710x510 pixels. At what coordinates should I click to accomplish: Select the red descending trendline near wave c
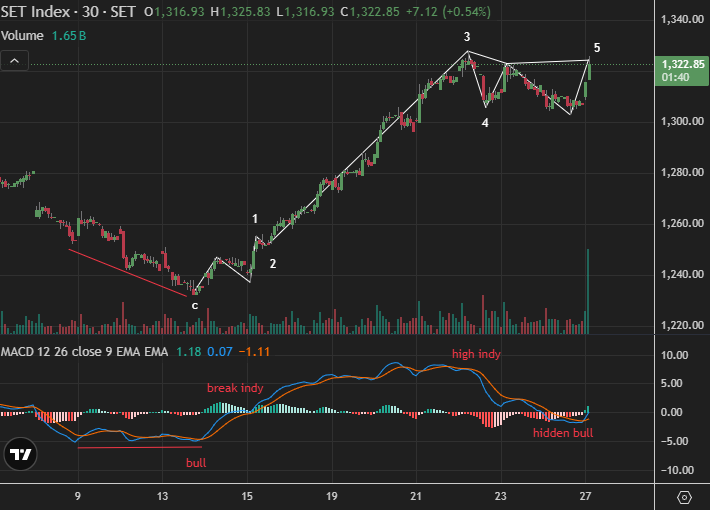(x=128, y=273)
